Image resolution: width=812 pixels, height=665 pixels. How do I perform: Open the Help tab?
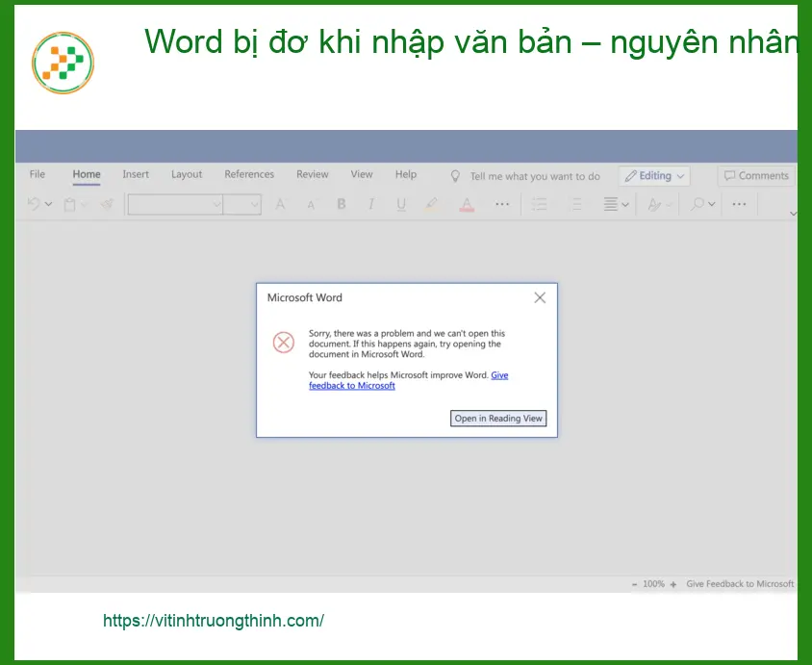[x=405, y=174]
